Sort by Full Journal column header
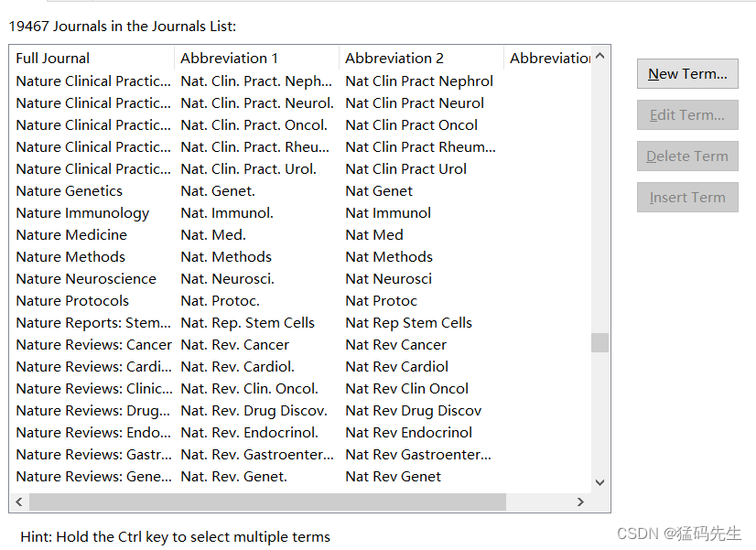 [92, 59]
